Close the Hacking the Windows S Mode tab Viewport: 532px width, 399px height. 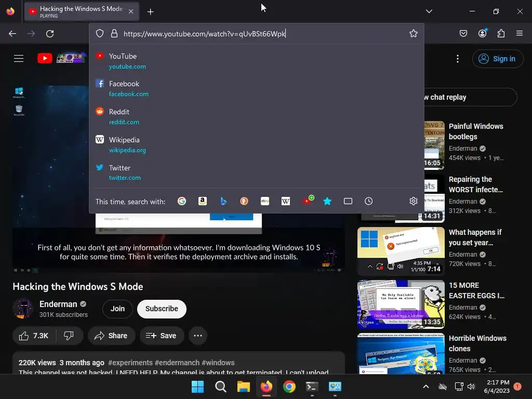(x=131, y=11)
